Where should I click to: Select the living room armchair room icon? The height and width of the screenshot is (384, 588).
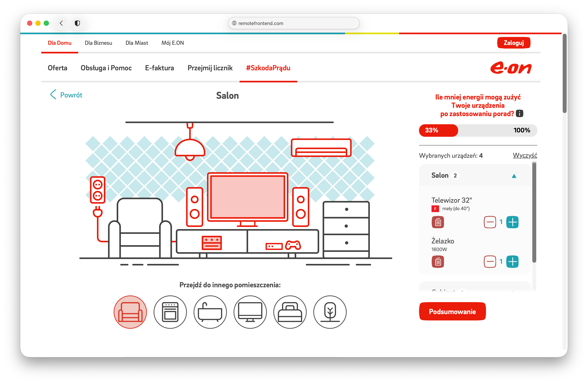pyautogui.click(x=130, y=312)
